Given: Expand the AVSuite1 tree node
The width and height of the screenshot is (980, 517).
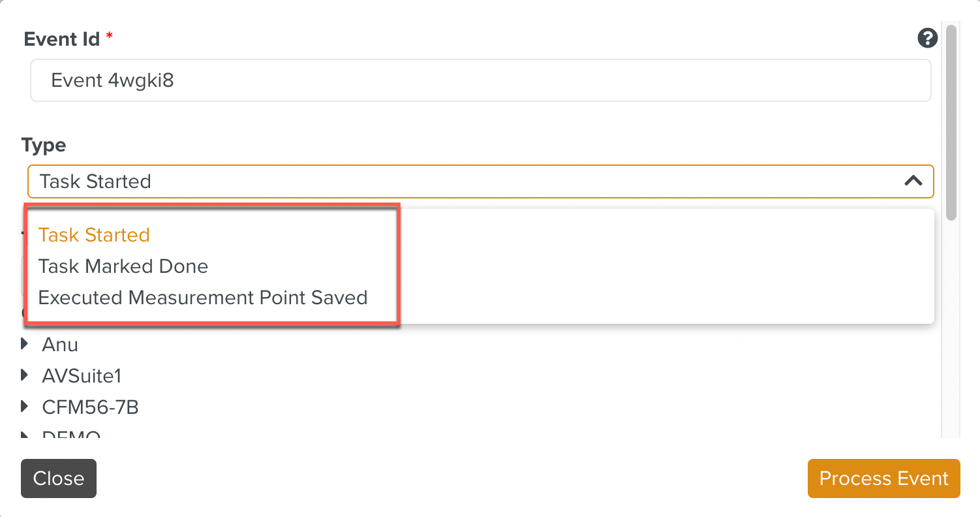Looking at the screenshot, I should coord(24,375).
